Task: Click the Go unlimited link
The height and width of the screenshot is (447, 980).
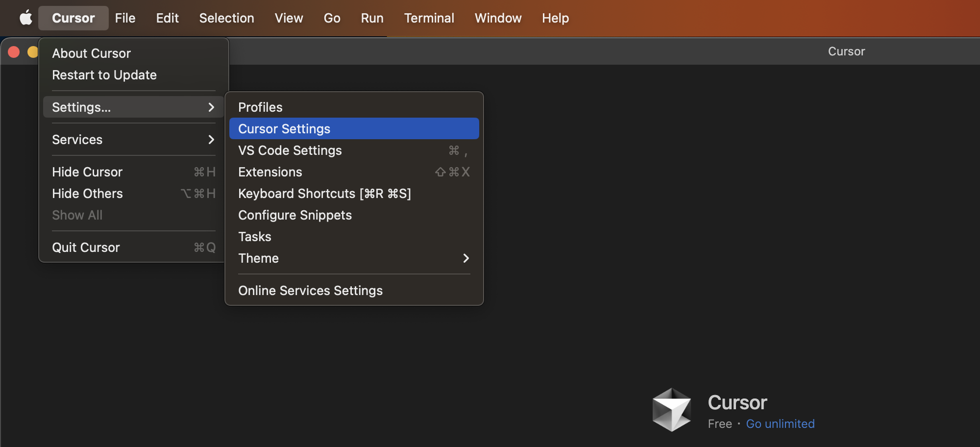Action: click(x=780, y=423)
